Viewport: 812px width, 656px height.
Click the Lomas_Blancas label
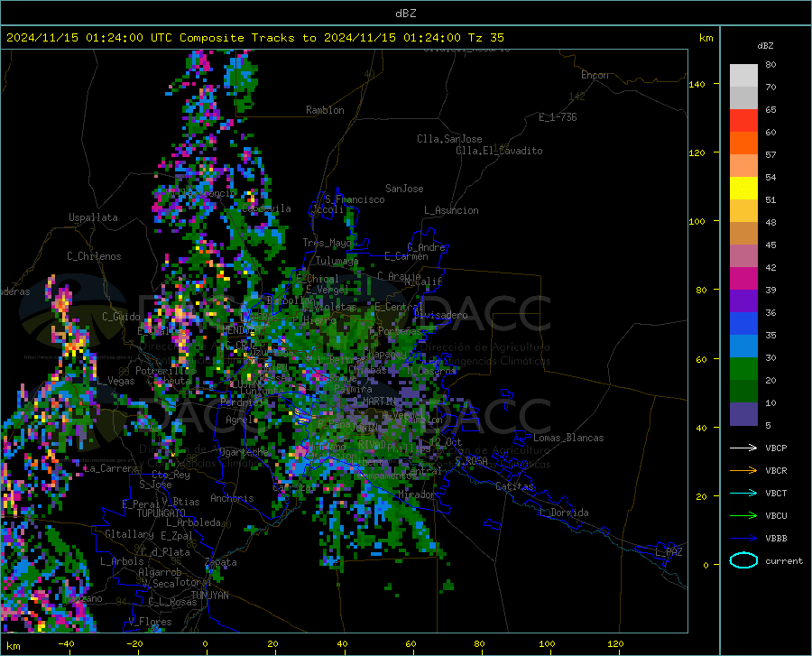tap(568, 438)
